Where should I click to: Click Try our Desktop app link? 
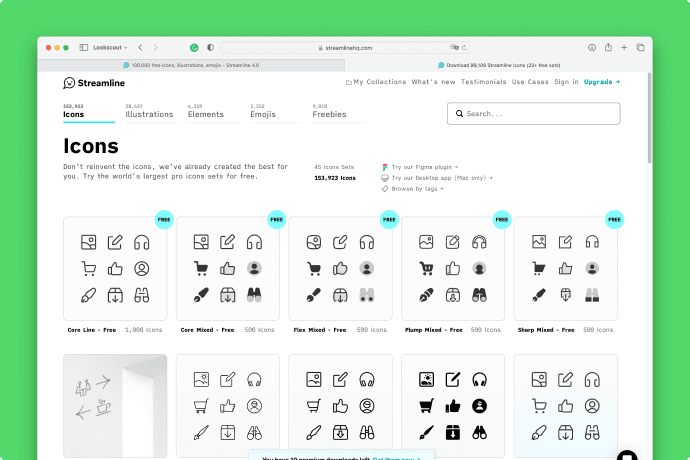click(x=442, y=178)
